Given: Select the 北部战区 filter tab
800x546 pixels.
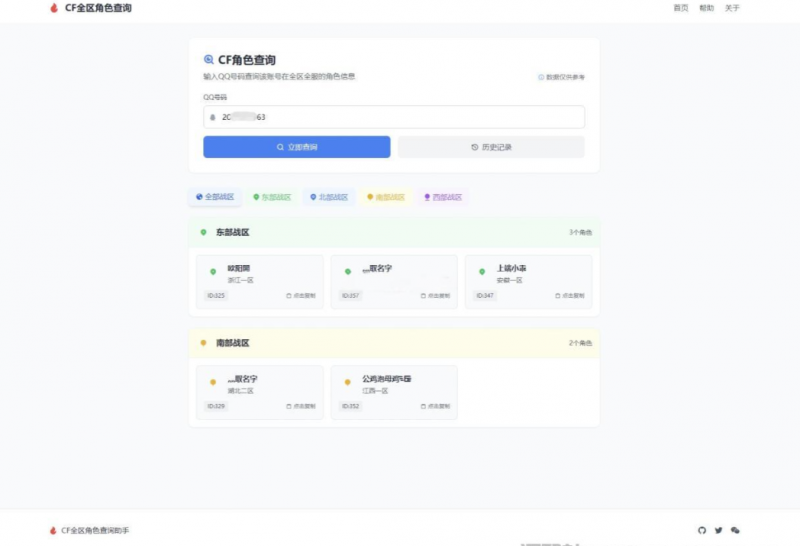Looking at the screenshot, I should [x=329, y=197].
